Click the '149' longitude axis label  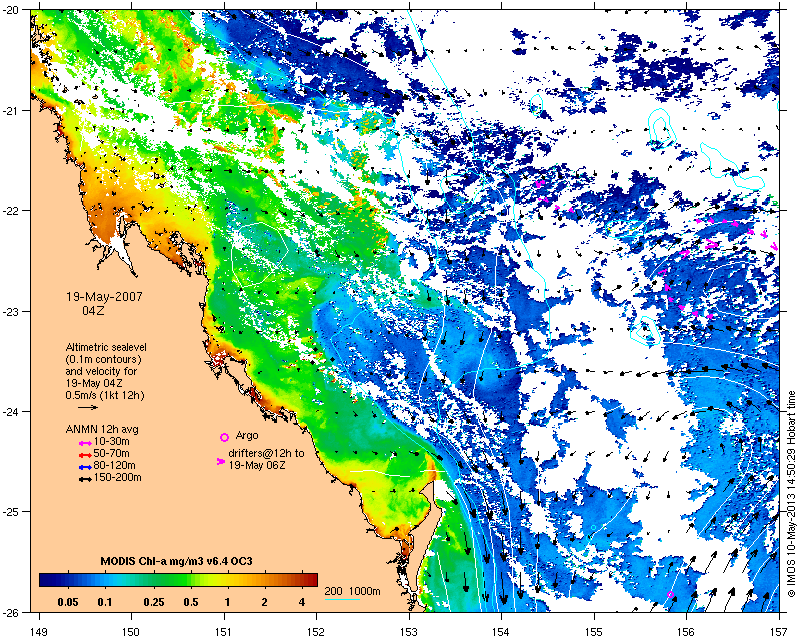[x=39, y=632]
